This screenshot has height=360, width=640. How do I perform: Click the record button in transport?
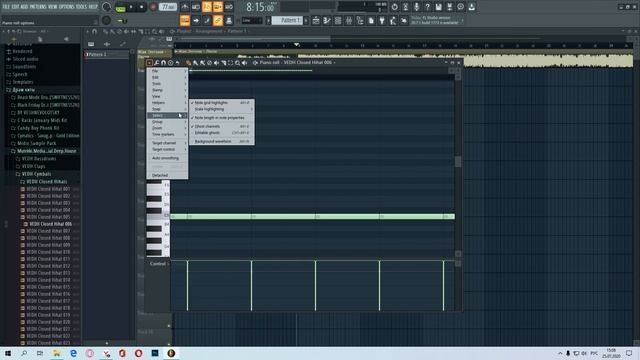click(153, 7)
